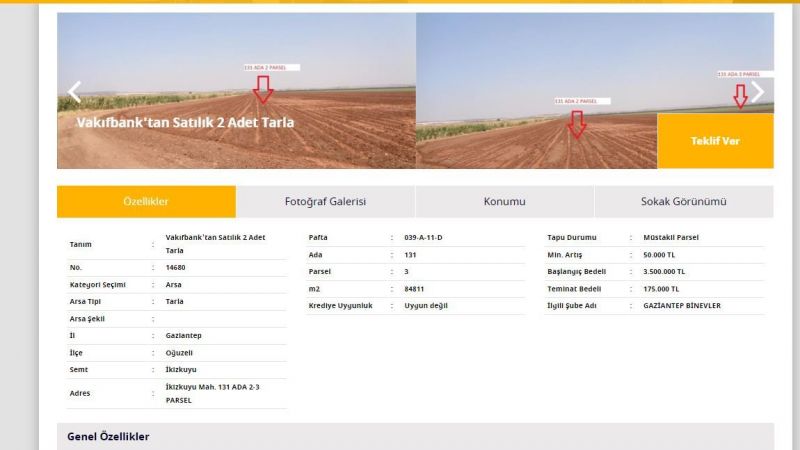Image resolution: width=800 pixels, height=450 pixels.
Task: Click red arrow under 131 ADA 3 PARSEL label
Action: tap(740, 95)
